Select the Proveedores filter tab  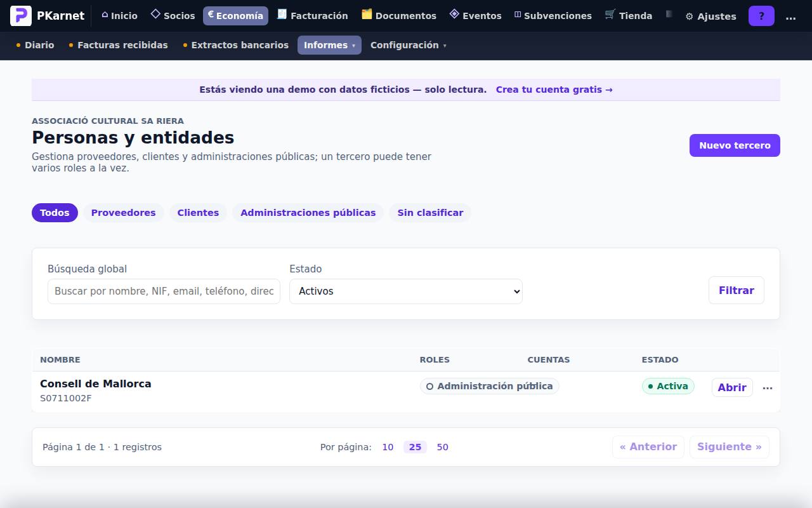pos(123,213)
